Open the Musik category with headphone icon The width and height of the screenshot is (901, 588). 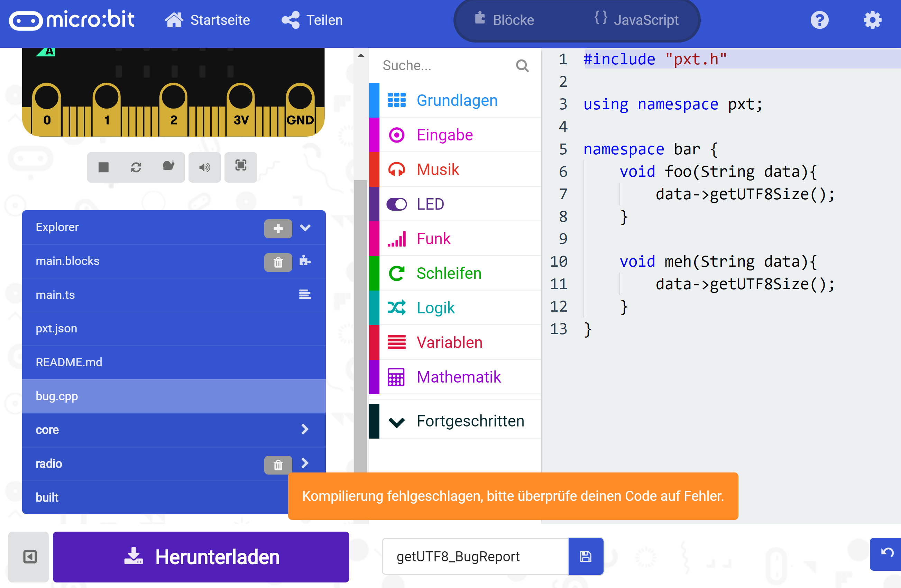[x=437, y=169]
